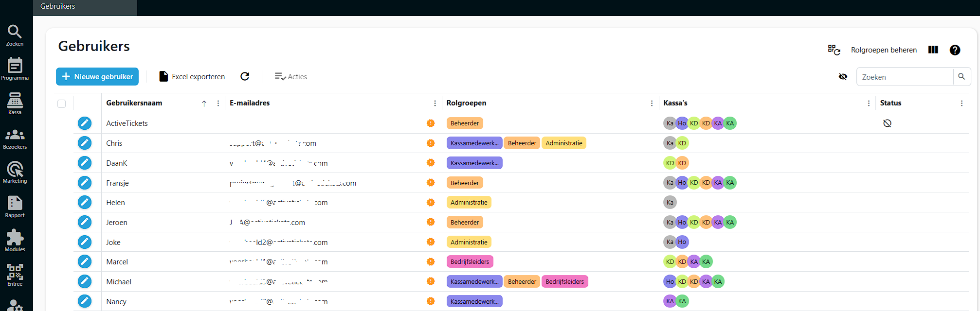The height and width of the screenshot is (312, 980).
Task: Open Entree in the sidebar
Action: (15, 275)
